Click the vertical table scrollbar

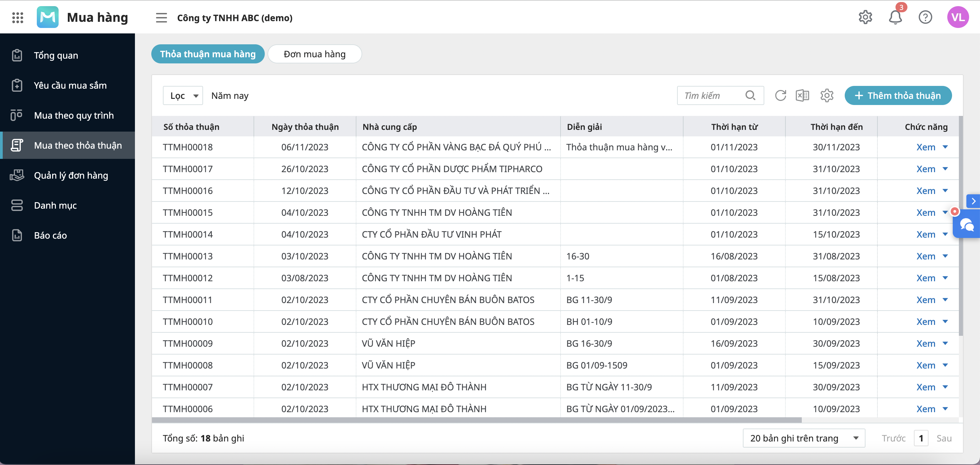click(x=961, y=226)
